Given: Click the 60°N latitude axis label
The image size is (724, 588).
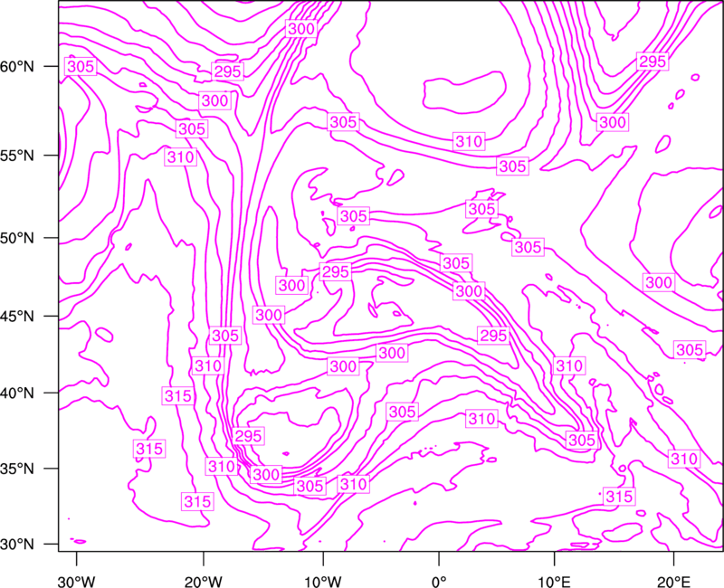Looking at the screenshot, I should tap(17, 67).
